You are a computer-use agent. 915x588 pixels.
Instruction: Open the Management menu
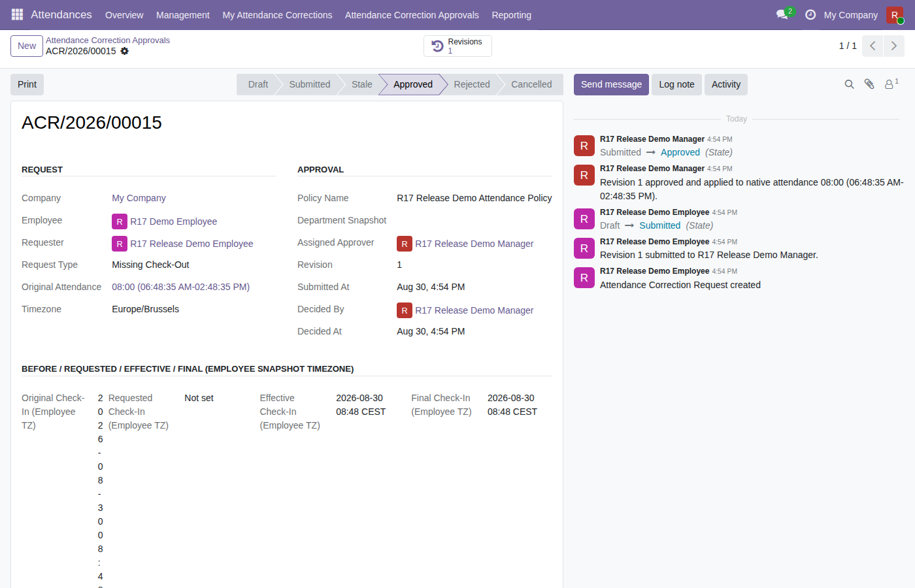[183, 15]
